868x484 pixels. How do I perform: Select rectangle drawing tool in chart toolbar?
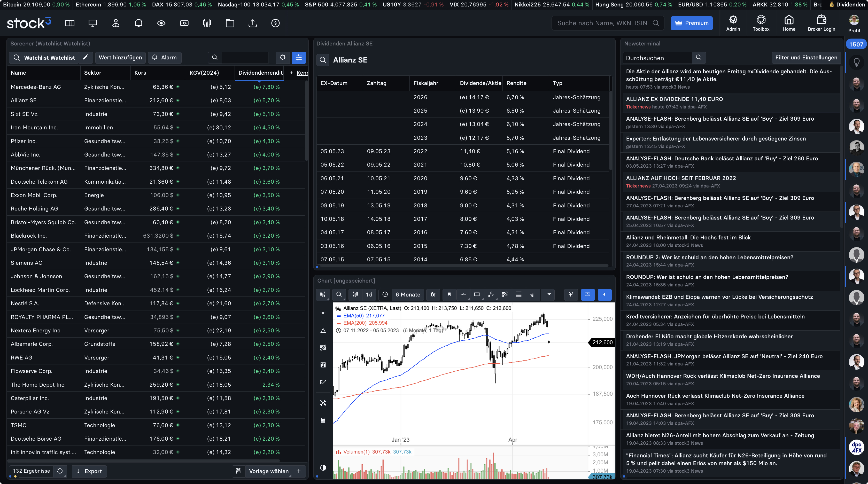tap(477, 294)
